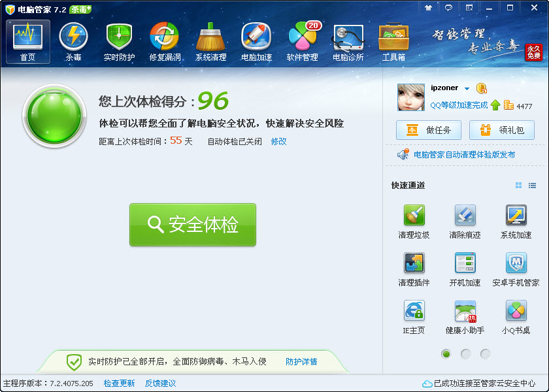This screenshot has width=549, height=392.
Task: Click the green shield checkmark icon
Action: [75, 362]
